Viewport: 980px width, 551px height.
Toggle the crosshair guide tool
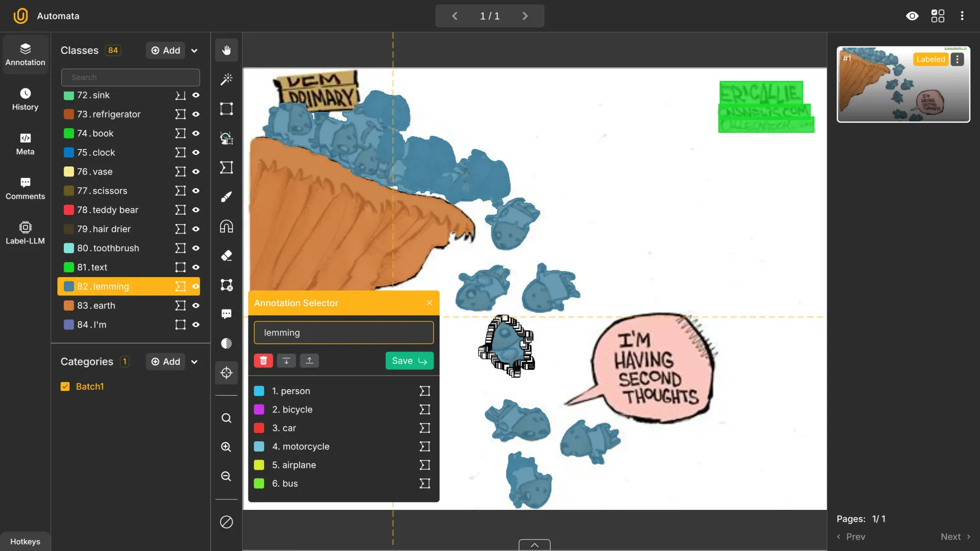pyautogui.click(x=226, y=373)
